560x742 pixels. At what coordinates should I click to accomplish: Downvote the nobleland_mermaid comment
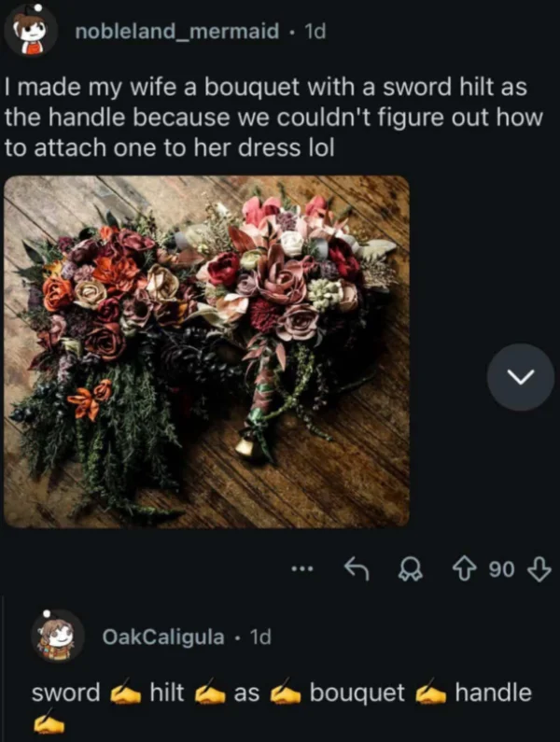tap(539, 568)
